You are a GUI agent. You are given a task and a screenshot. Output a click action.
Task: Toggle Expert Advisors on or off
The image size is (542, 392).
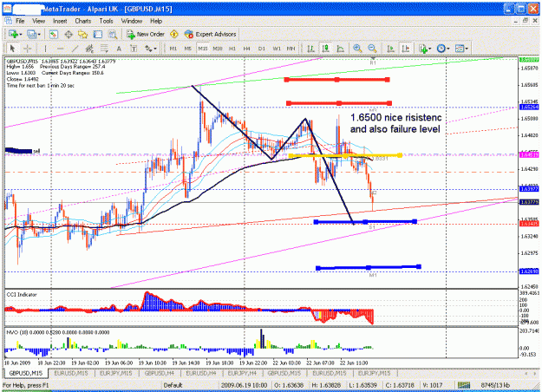pyautogui.click(x=210, y=34)
